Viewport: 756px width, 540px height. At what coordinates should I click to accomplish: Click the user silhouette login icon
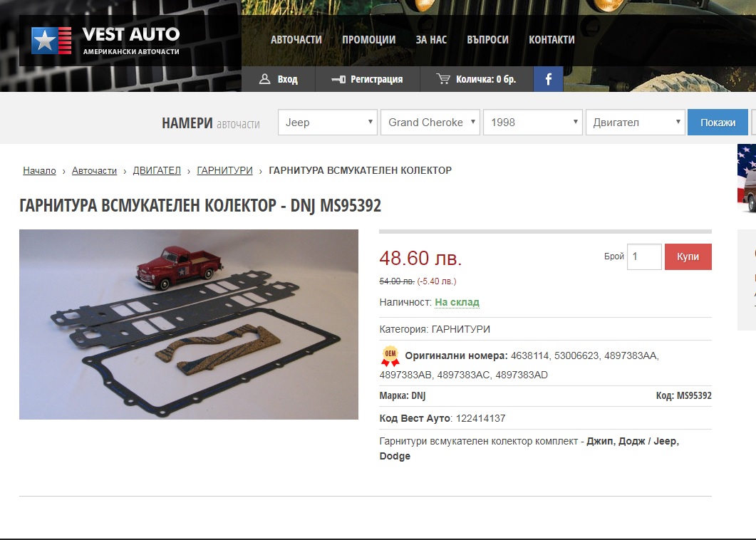pyautogui.click(x=264, y=79)
